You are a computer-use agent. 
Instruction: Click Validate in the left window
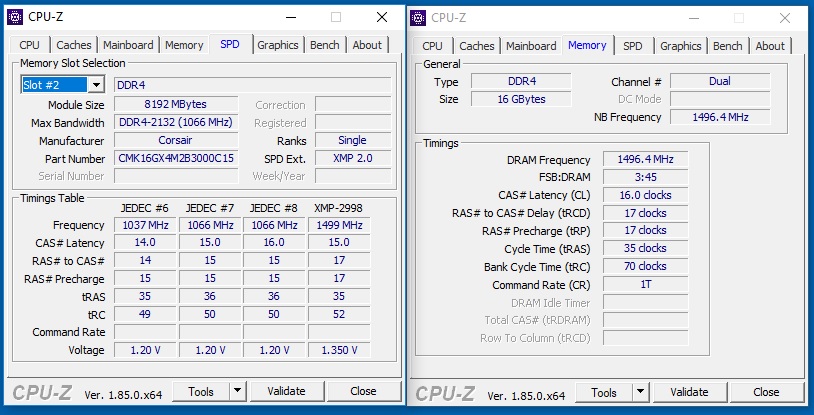pos(287,391)
